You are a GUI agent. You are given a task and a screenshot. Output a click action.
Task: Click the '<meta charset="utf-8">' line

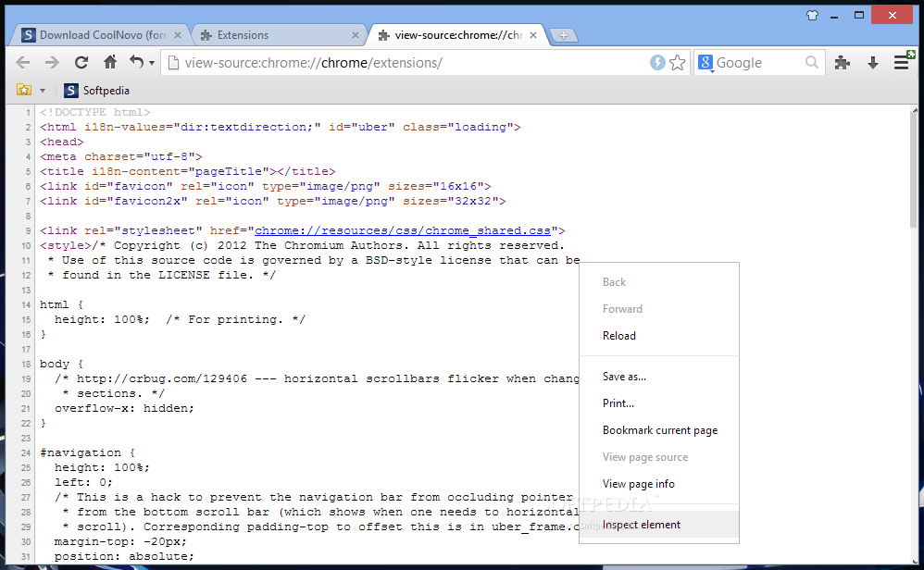click(x=120, y=156)
